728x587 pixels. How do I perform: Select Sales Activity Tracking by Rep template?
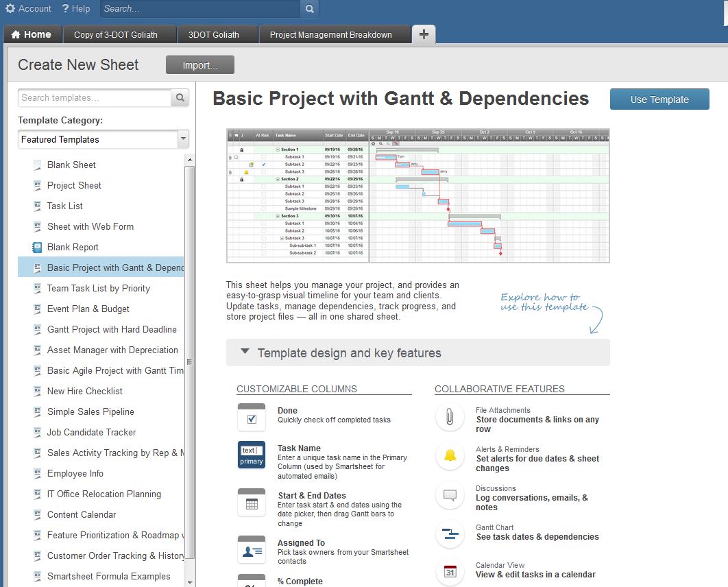(x=101, y=453)
